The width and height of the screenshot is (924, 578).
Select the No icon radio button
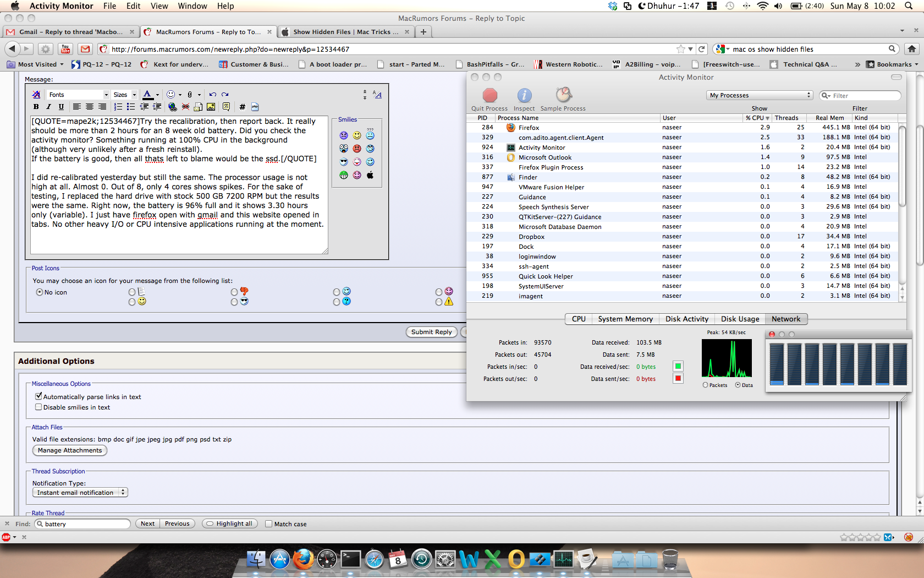40,292
